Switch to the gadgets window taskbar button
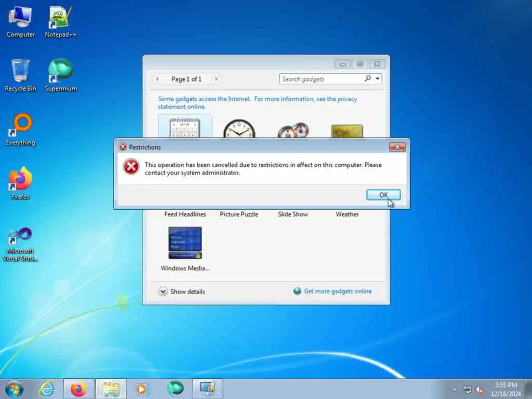 click(207, 389)
